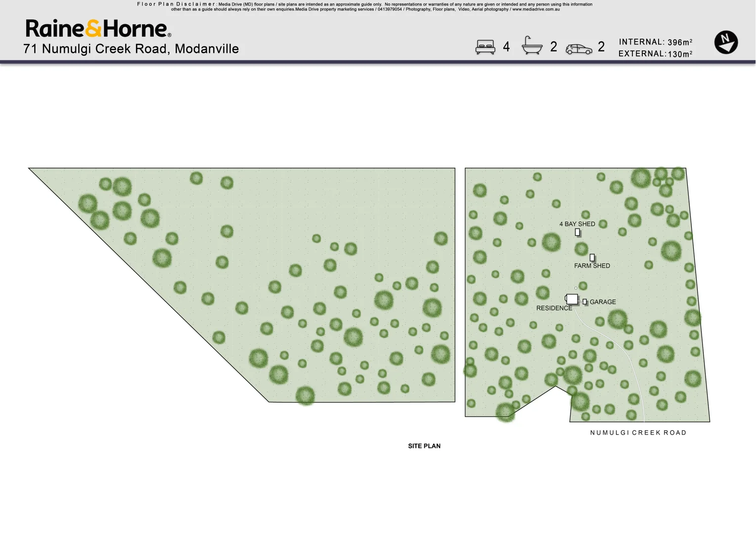The width and height of the screenshot is (756, 534).
Task: Click the 4 BAY SHED label
Action: pos(577,224)
